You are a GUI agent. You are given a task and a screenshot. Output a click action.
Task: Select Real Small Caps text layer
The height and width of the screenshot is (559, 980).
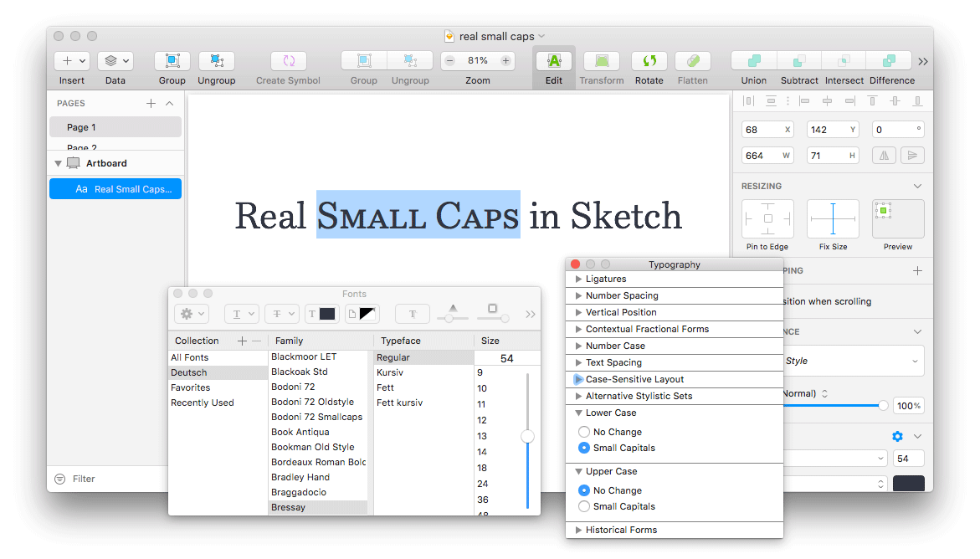pyautogui.click(x=115, y=189)
